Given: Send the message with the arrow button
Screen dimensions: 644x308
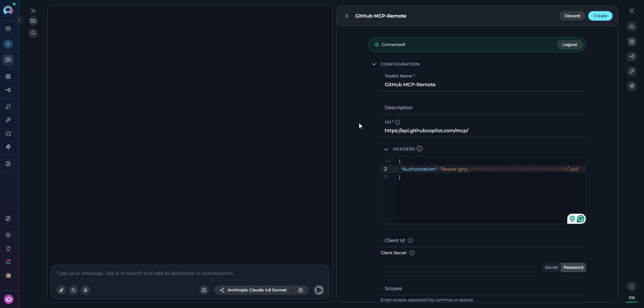Looking at the screenshot, I should point(319,290).
